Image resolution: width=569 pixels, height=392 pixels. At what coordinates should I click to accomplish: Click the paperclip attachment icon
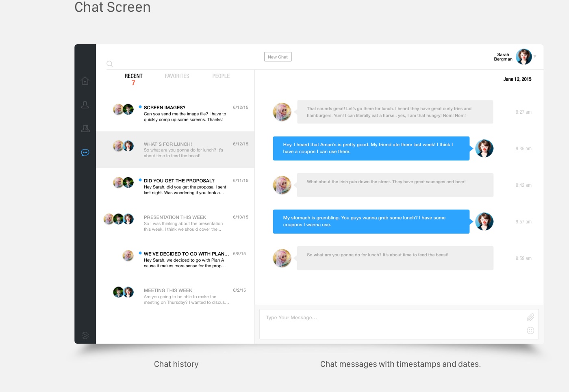click(x=530, y=317)
